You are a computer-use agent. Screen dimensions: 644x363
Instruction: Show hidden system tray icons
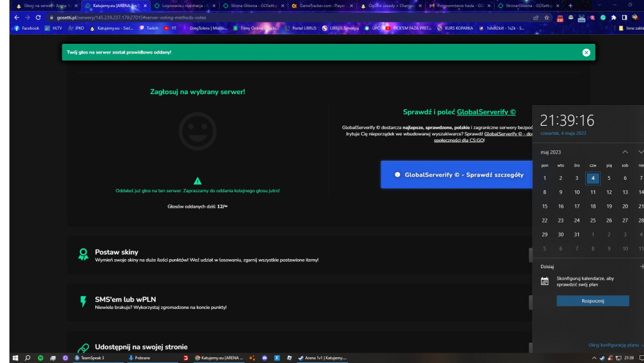pos(594,358)
